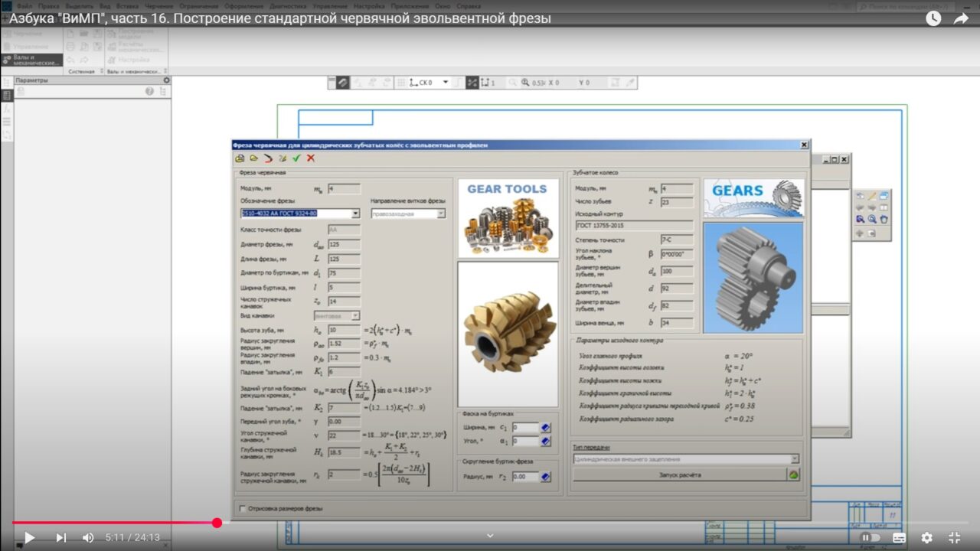This screenshot has width=980, height=551.
Task: Click the GEARS banner image
Action: point(753,197)
